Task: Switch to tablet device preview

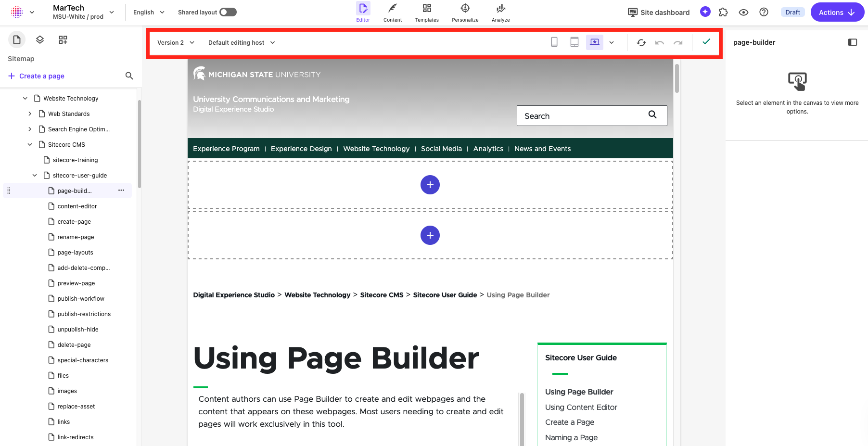Action: (x=574, y=42)
